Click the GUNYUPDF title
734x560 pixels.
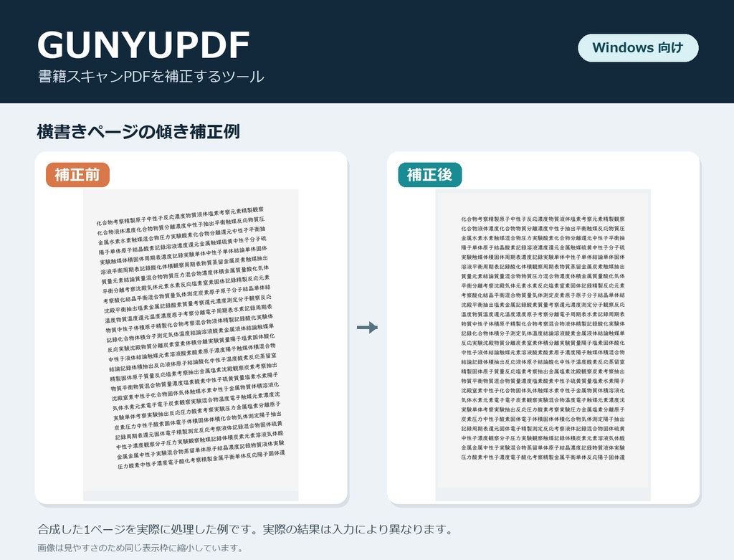click(x=143, y=45)
